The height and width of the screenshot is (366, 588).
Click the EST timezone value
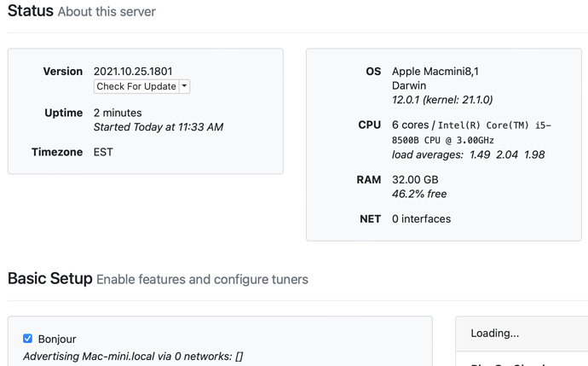pos(103,152)
